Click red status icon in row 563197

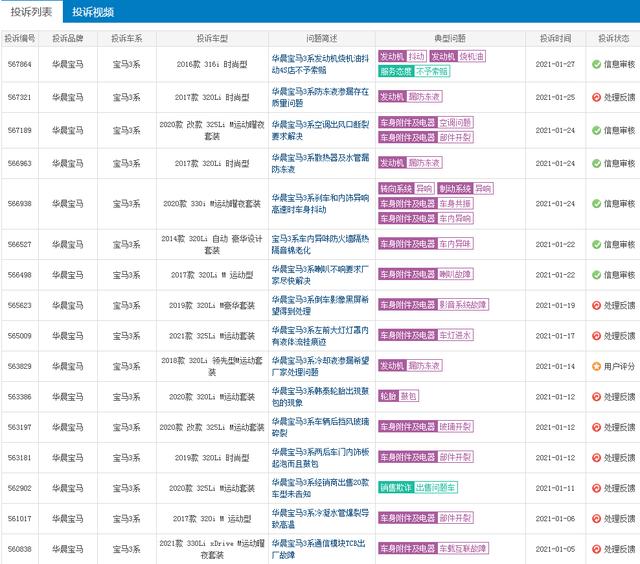click(596, 427)
